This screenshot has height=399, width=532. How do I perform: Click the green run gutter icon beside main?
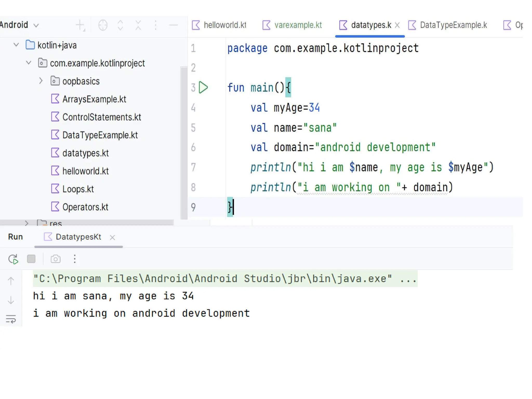click(203, 87)
